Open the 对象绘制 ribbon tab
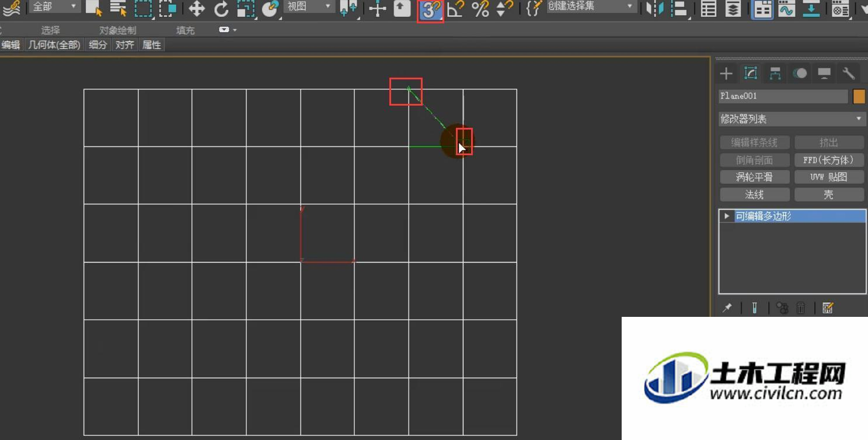868x440 pixels. (118, 30)
